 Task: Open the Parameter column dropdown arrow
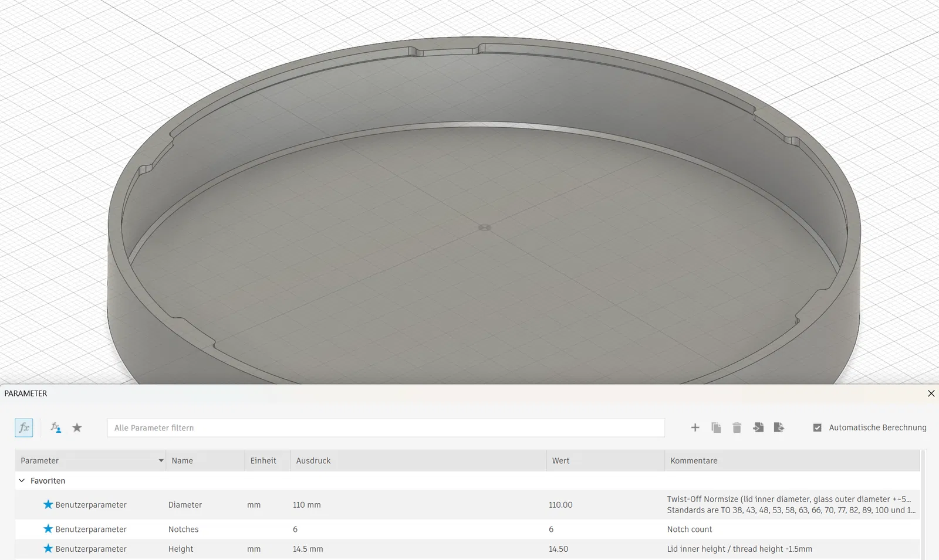(161, 460)
